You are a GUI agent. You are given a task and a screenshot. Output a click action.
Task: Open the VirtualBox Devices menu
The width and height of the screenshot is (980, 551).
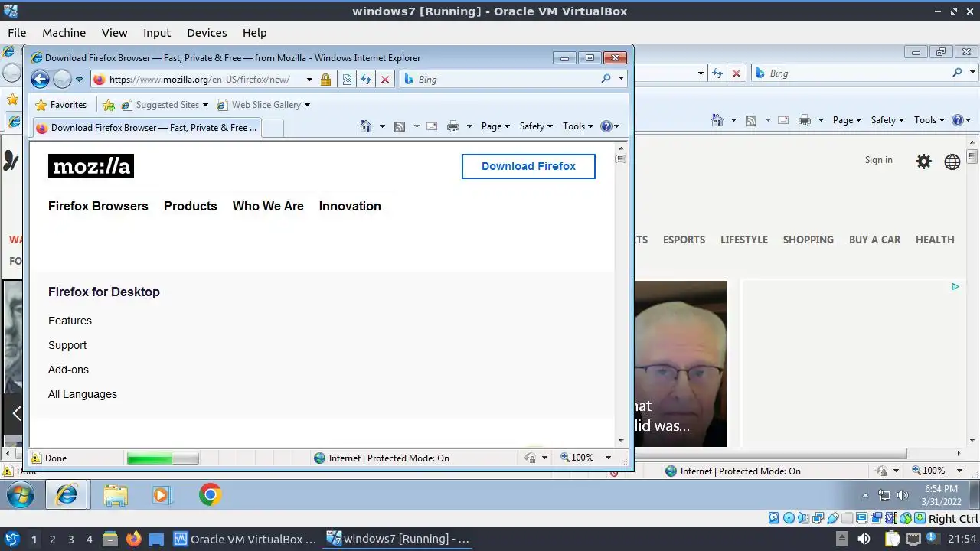[x=207, y=33]
